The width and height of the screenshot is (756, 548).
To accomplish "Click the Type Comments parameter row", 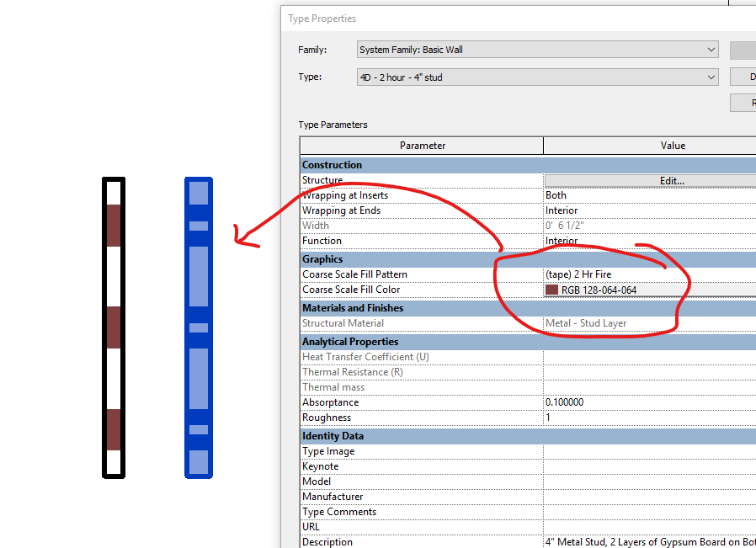I will tap(528, 512).
